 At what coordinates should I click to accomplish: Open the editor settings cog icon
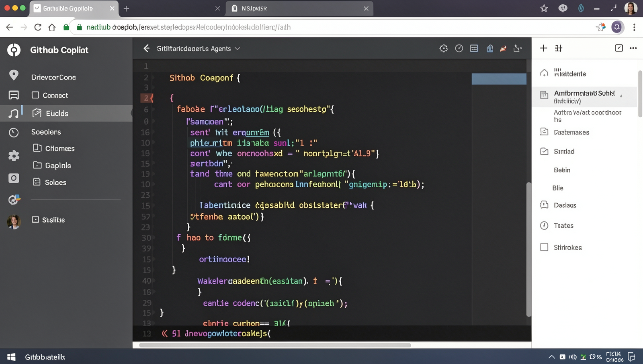(444, 49)
